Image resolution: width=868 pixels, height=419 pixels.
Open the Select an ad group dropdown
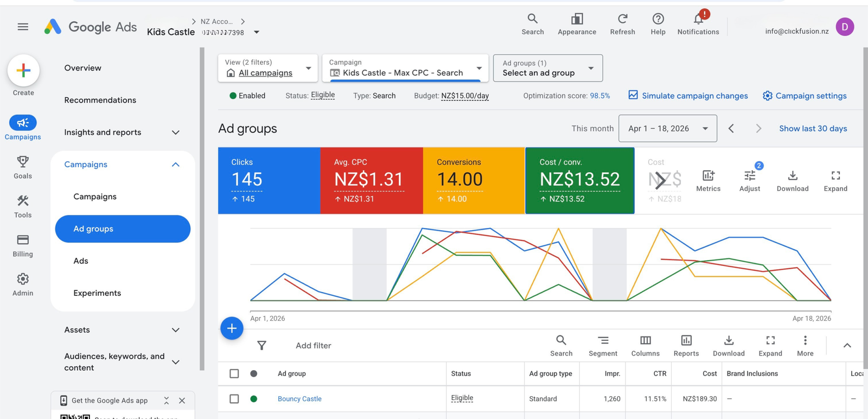click(548, 68)
